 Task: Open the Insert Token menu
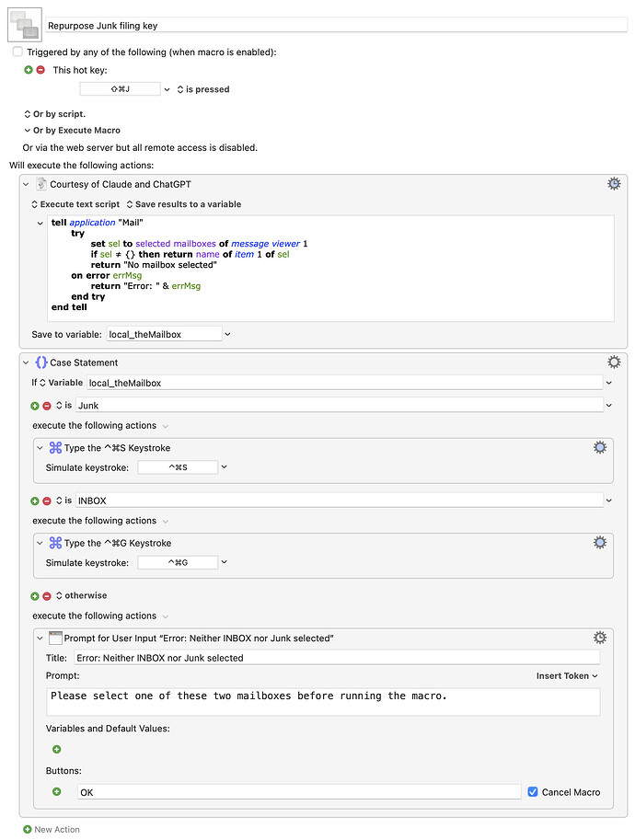[x=567, y=675]
